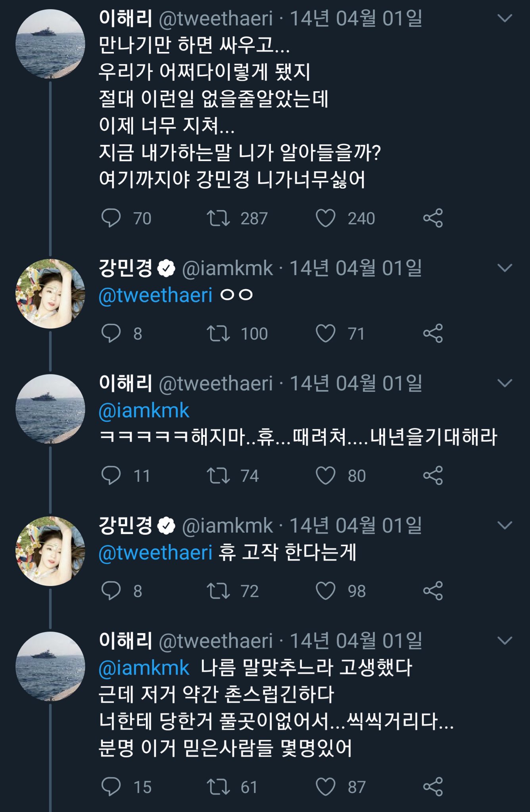Open 강민경 username on '휴 고작 한다는게' tweet
The width and height of the screenshot is (530, 812).
125,525
